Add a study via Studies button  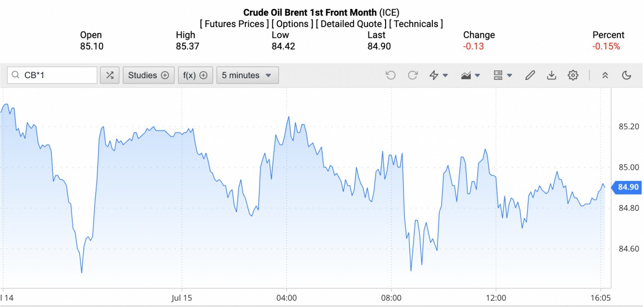tap(149, 75)
